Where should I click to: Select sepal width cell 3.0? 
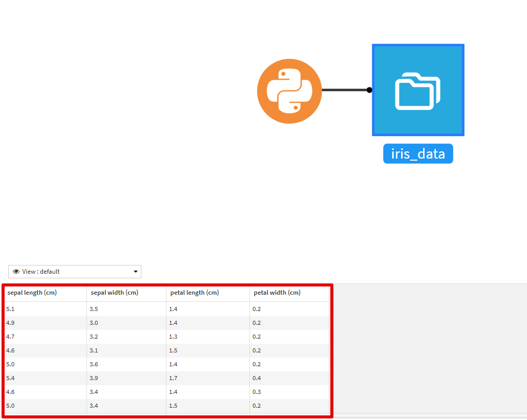pos(127,323)
